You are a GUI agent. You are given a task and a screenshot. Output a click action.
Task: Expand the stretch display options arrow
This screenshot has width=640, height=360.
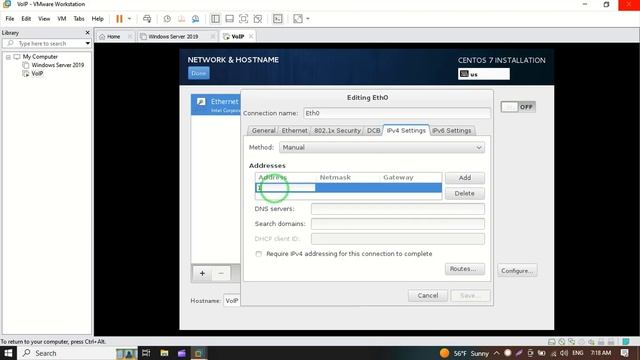[x=308, y=19]
